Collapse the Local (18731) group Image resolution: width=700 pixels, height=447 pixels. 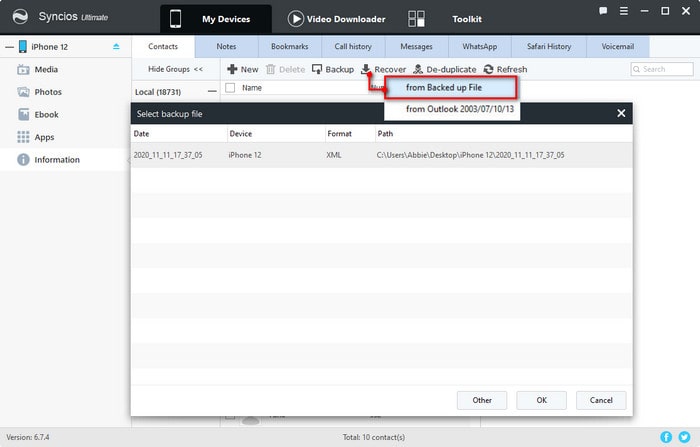click(212, 92)
